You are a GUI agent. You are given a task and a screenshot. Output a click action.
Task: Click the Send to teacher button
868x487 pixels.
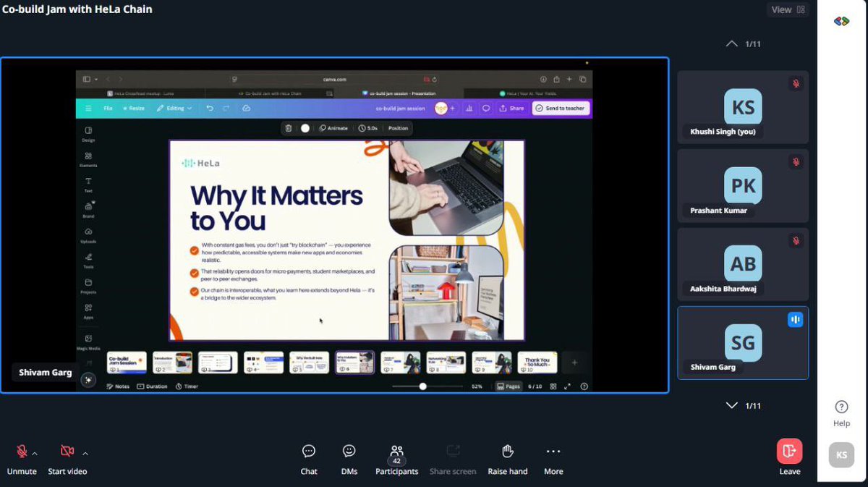[x=561, y=109]
